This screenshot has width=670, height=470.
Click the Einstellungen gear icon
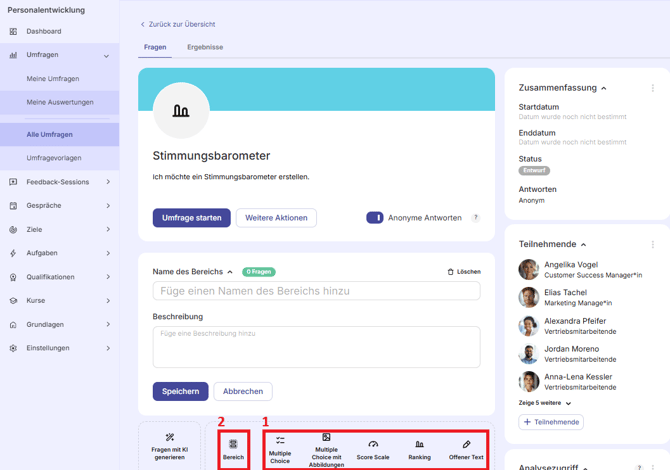coord(13,348)
